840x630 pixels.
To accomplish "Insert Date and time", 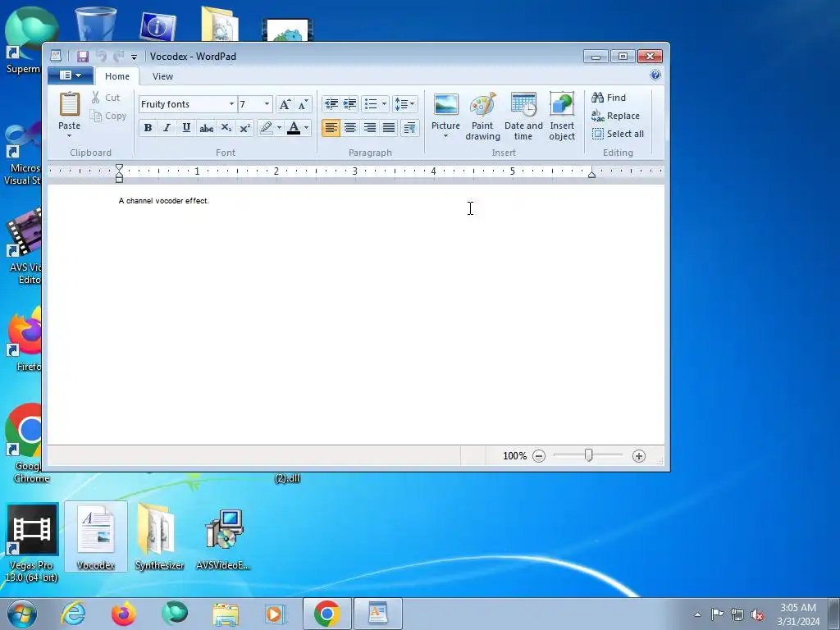I will pyautogui.click(x=523, y=116).
